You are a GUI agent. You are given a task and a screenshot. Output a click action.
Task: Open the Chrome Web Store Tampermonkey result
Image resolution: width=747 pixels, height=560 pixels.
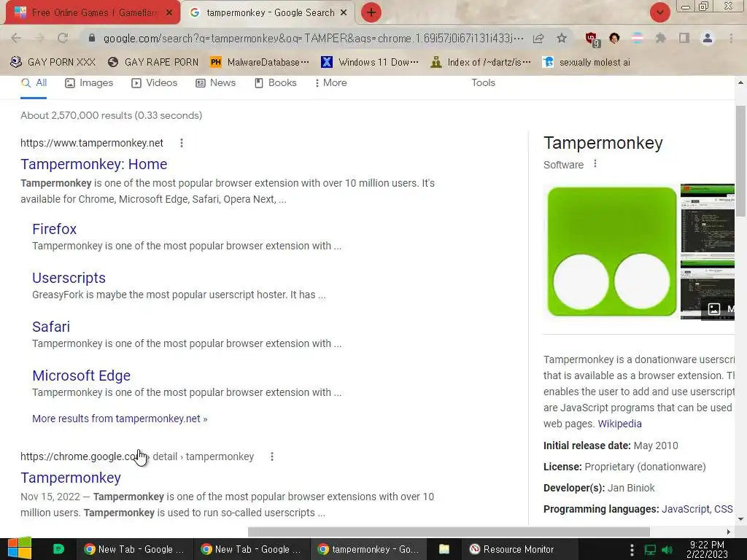(x=71, y=478)
